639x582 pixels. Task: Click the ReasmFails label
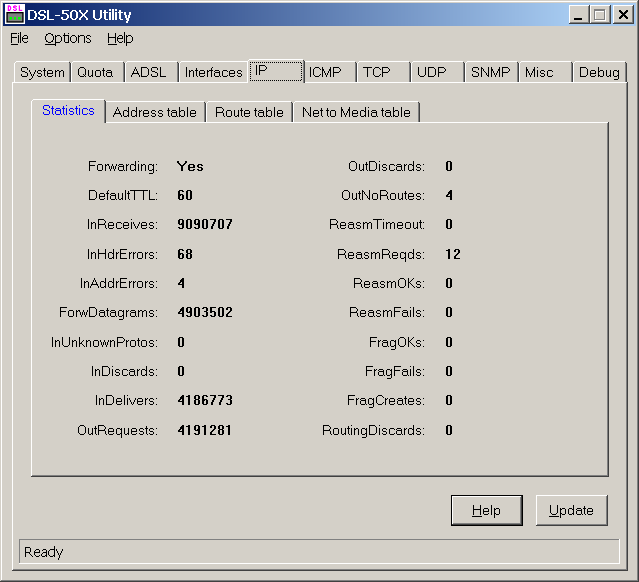pyautogui.click(x=387, y=312)
